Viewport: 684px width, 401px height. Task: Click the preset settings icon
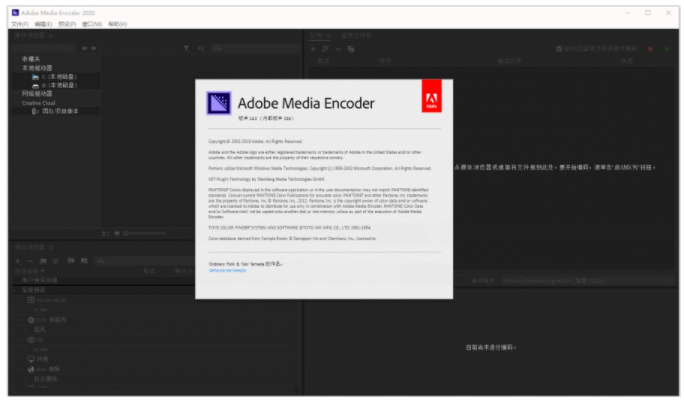click(55, 261)
